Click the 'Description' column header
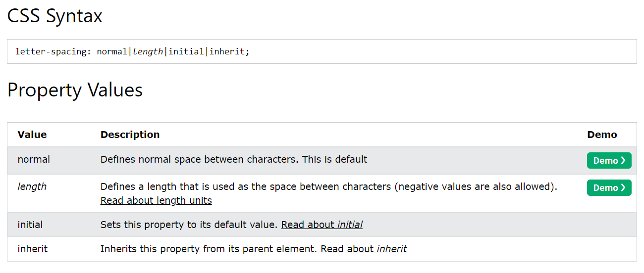644x273 pixels. (x=130, y=135)
